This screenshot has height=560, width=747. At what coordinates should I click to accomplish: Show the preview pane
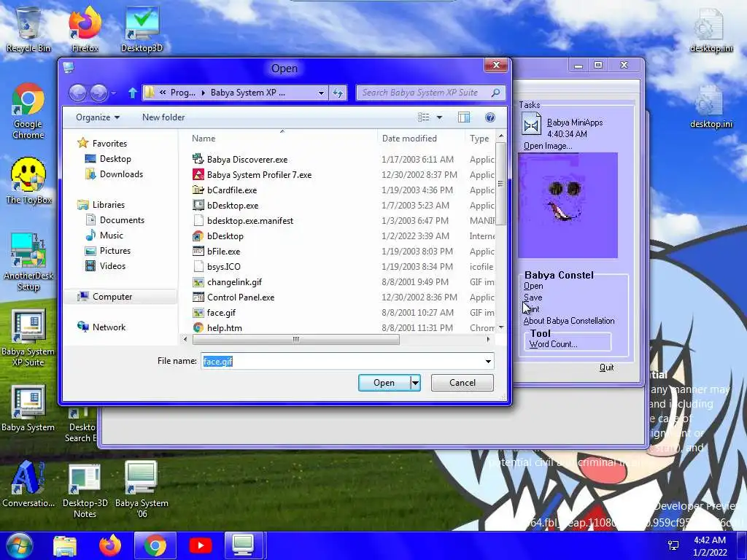(x=463, y=117)
